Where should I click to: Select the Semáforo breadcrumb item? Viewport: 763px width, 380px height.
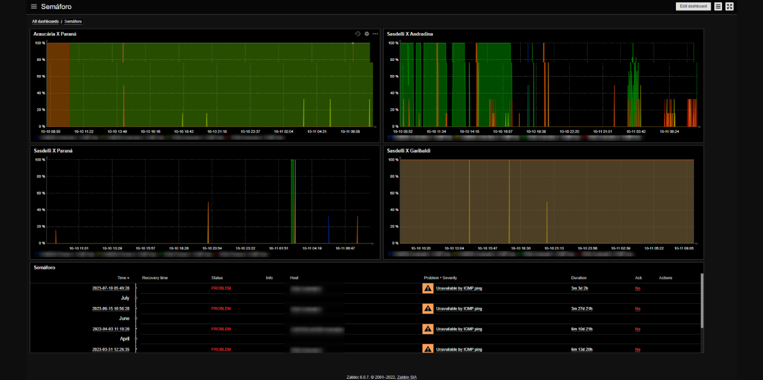pyautogui.click(x=73, y=21)
